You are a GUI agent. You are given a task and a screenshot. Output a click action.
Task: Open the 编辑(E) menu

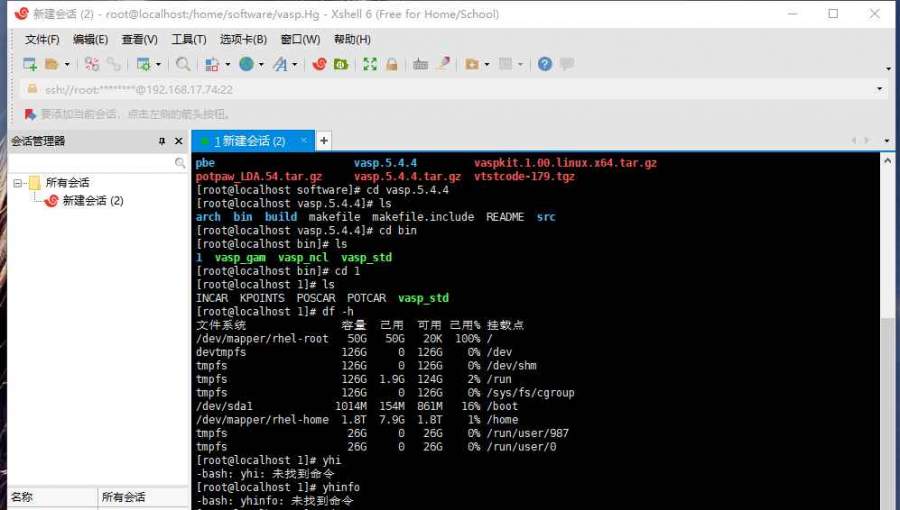point(90,40)
